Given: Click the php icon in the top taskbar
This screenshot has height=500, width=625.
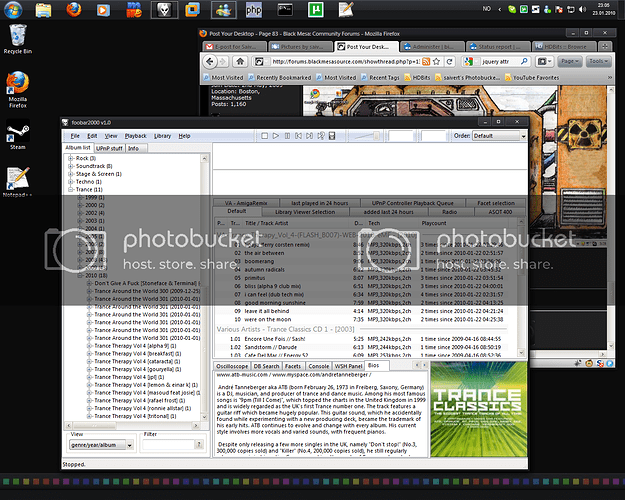Looking at the screenshot, I should click(x=254, y=11).
